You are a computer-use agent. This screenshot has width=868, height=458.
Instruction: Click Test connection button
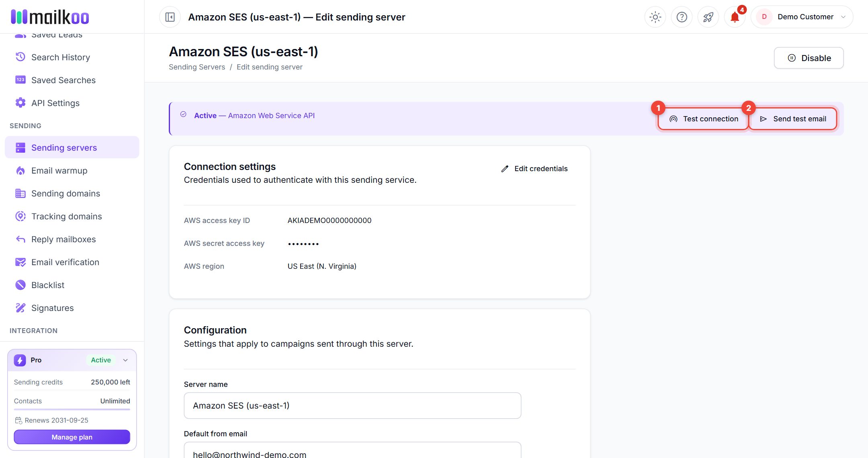coord(704,119)
